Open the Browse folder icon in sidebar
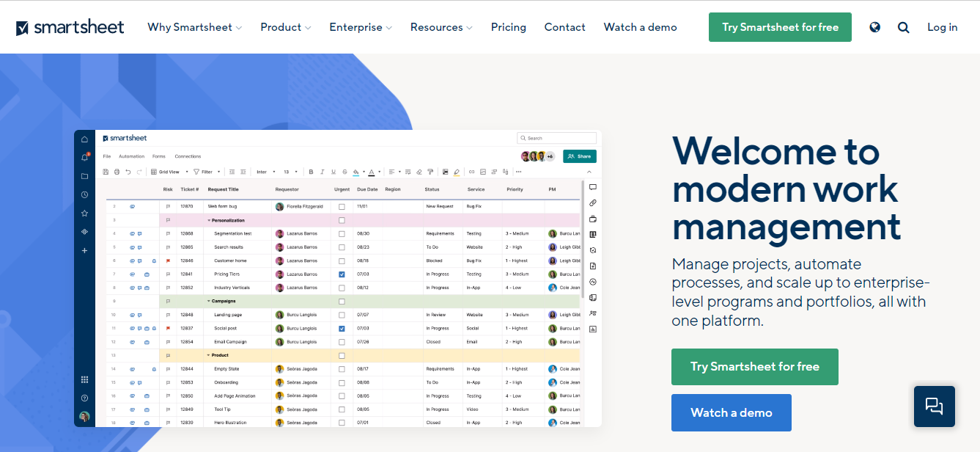 click(x=84, y=176)
